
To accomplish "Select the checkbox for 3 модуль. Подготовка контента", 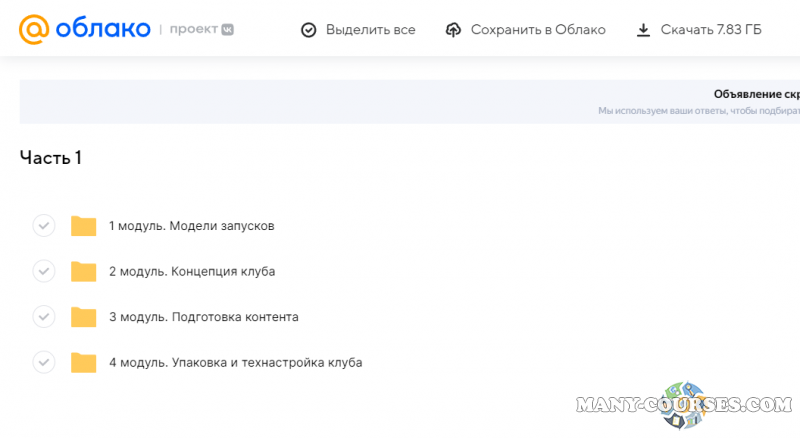I will [43, 317].
